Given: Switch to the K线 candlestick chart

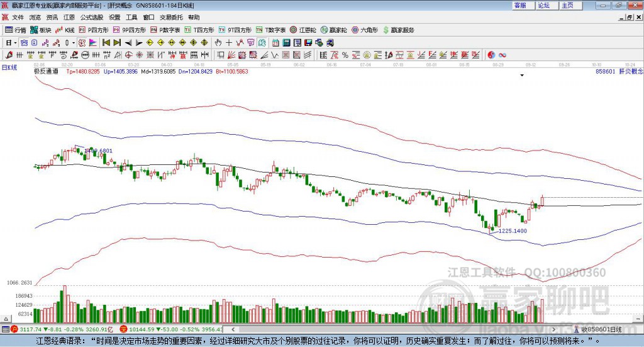Looking at the screenshot, I should click(65, 30).
